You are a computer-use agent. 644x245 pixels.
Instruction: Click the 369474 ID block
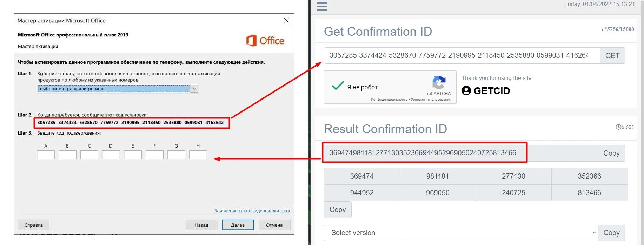[362, 176]
